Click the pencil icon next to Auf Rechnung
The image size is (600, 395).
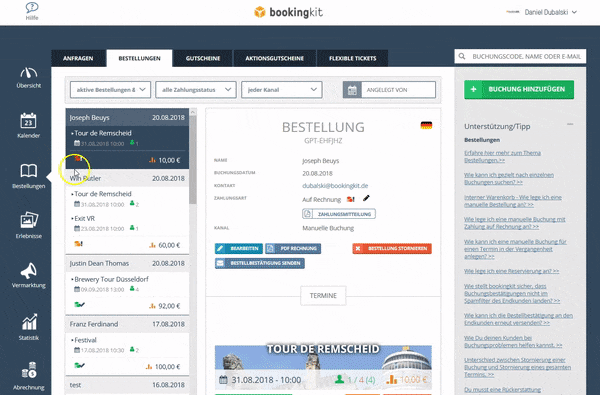(x=366, y=198)
